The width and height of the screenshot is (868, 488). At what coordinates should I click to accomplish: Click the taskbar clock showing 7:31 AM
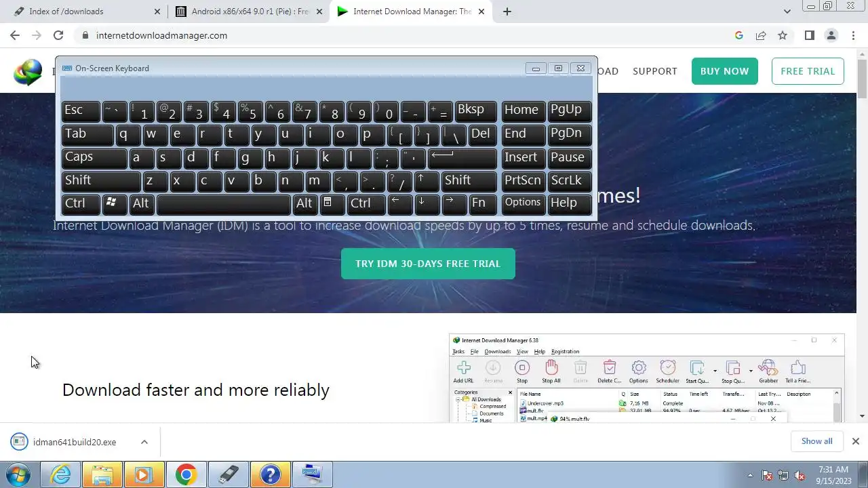click(x=833, y=475)
